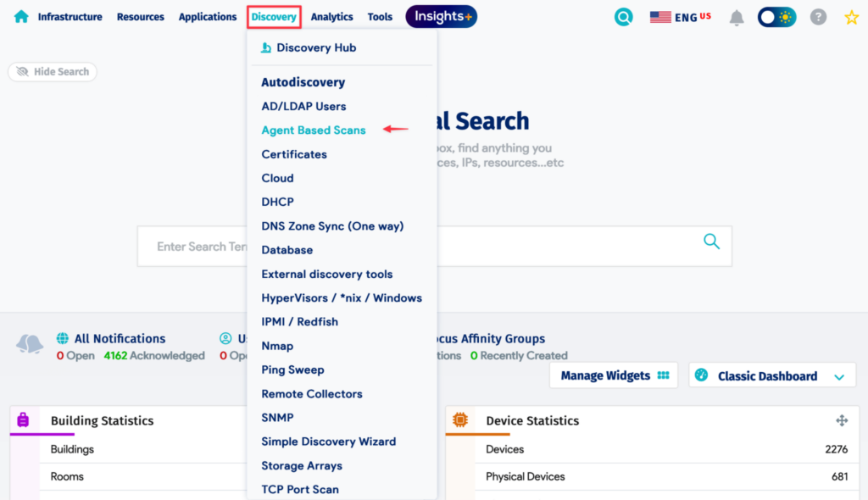The image size is (868, 500).
Task: Click the Buildings row
Action: pos(142,449)
